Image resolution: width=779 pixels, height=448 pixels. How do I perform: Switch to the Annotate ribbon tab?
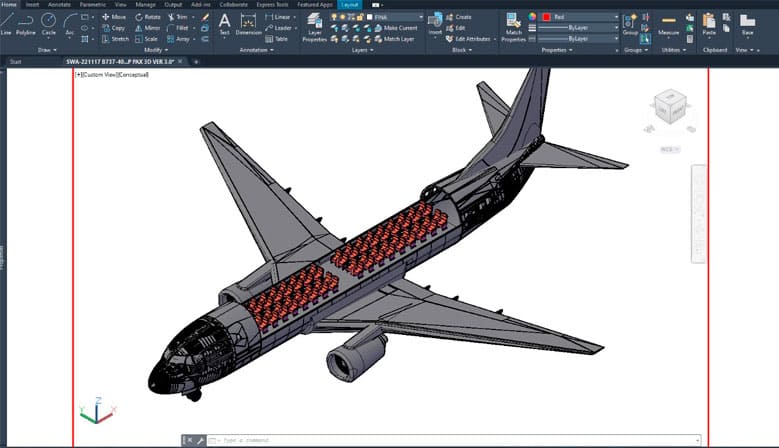coord(60,4)
